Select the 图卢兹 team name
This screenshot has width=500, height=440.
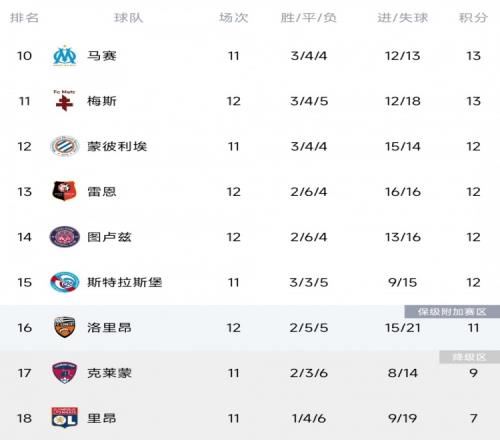click(x=109, y=237)
